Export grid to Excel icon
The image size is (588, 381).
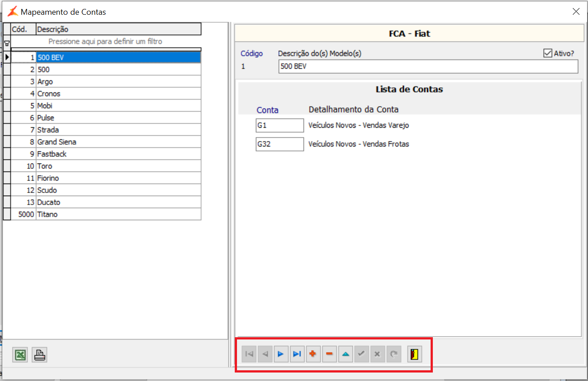20,355
